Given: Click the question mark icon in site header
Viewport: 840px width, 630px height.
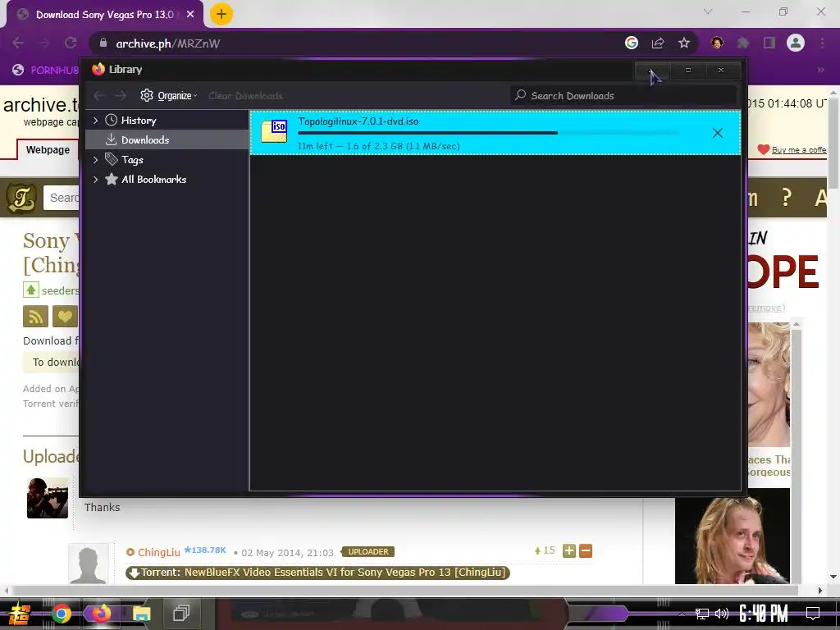Looking at the screenshot, I should pyautogui.click(x=786, y=198).
